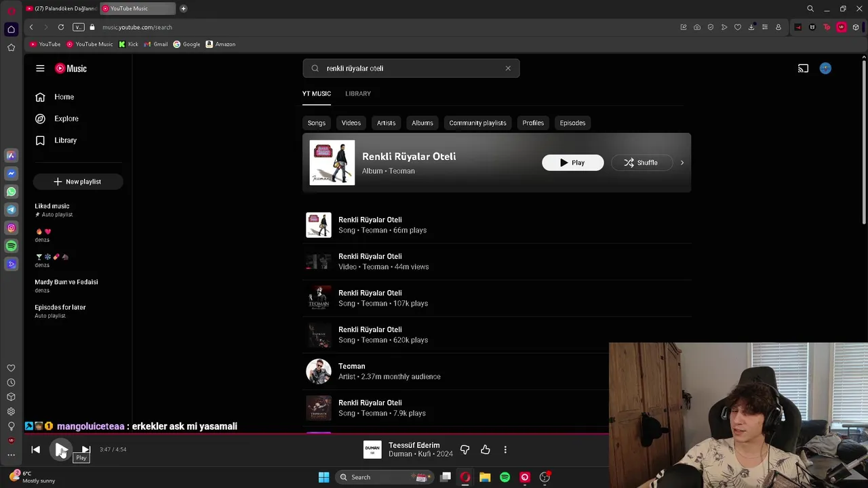Select the song with 107k plays
Screen dimensions: 868x488
(x=496, y=298)
